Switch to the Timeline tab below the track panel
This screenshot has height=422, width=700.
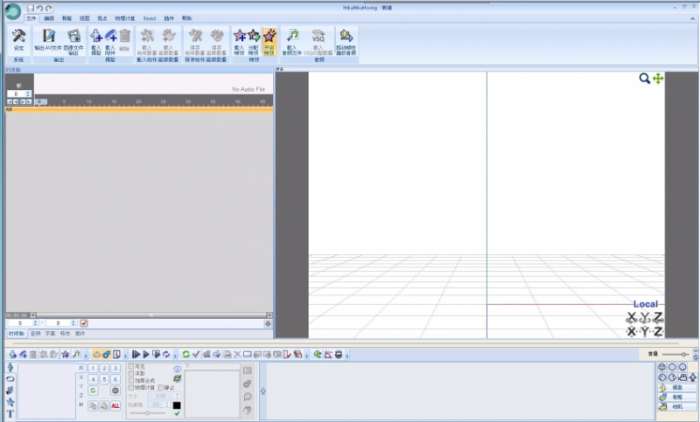pos(15,333)
